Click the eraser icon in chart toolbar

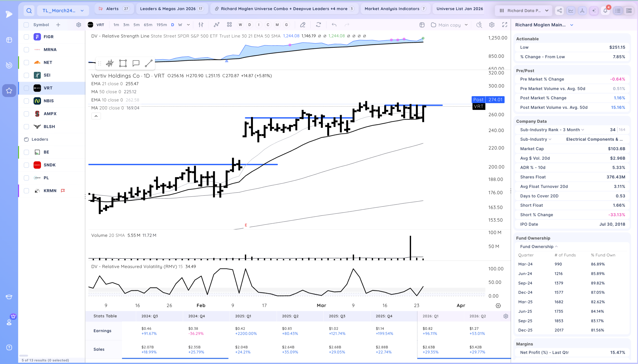pos(303,25)
